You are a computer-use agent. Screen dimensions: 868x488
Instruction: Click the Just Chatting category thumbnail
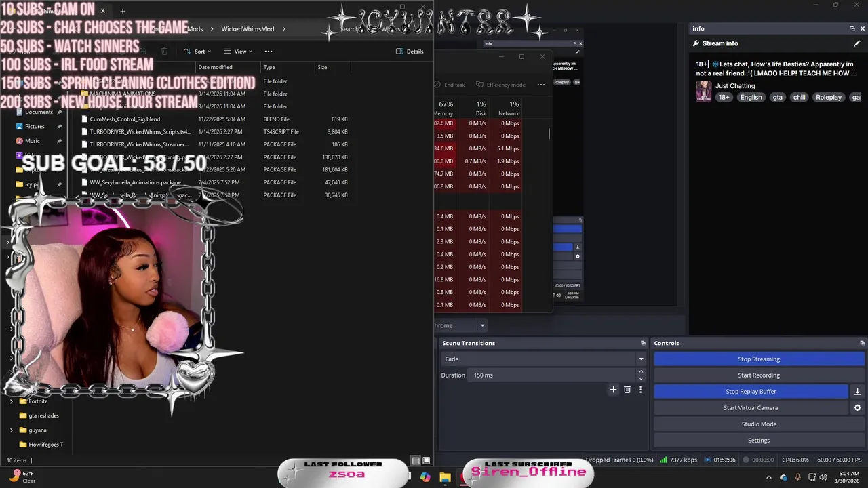pyautogui.click(x=704, y=91)
